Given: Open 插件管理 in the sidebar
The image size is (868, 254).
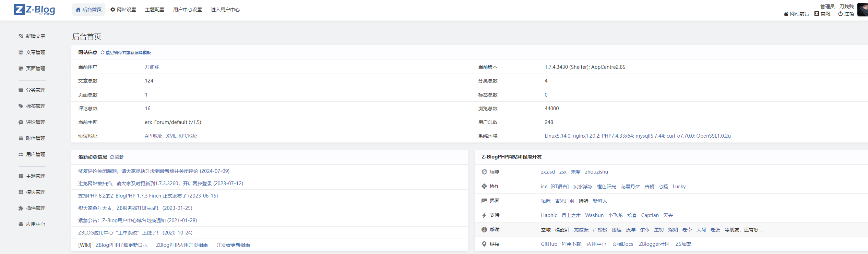Looking at the screenshot, I should coord(35,208).
